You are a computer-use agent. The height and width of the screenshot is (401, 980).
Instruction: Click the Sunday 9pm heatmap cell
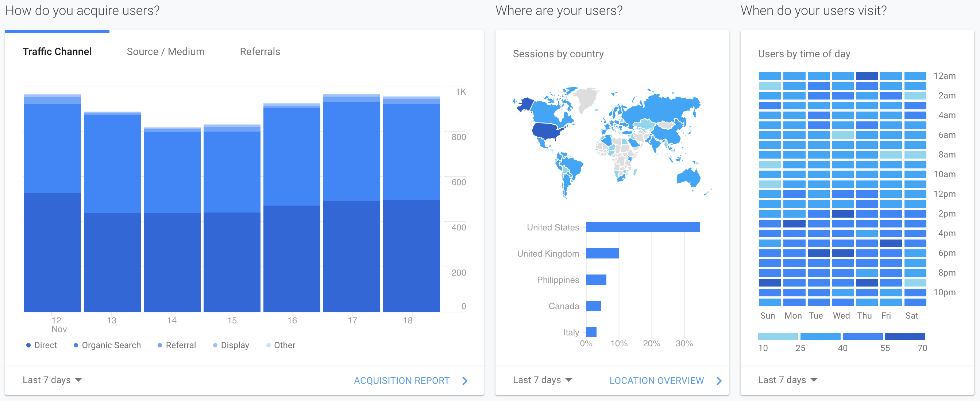[770, 283]
